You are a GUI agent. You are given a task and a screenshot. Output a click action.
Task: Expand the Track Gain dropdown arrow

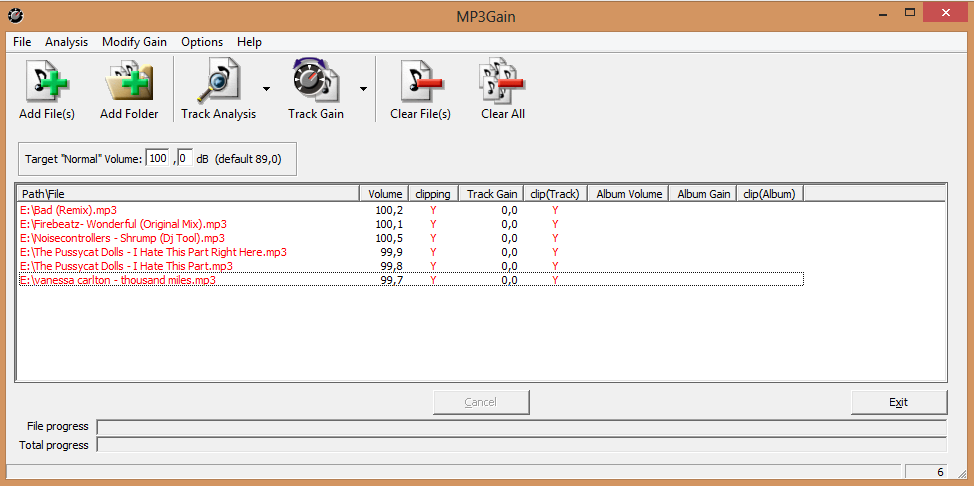coord(363,89)
